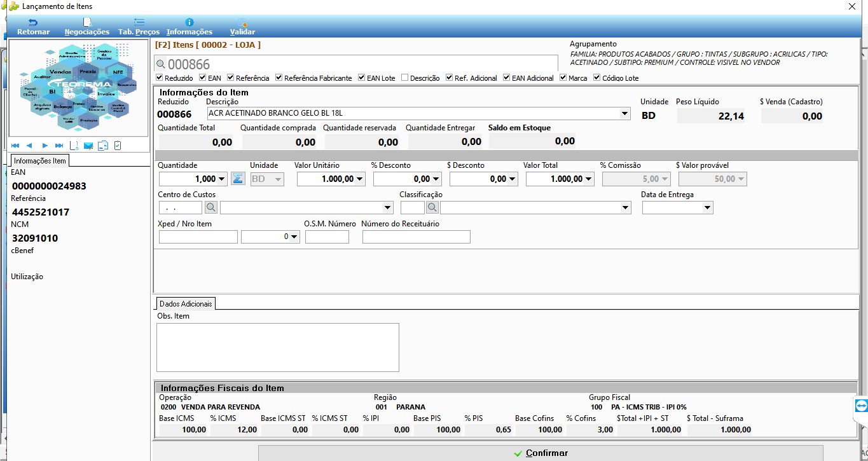This screenshot has width=868, height=461.
Task: Search Centro de Custos with magnifier icon
Action: pyautogui.click(x=211, y=207)
